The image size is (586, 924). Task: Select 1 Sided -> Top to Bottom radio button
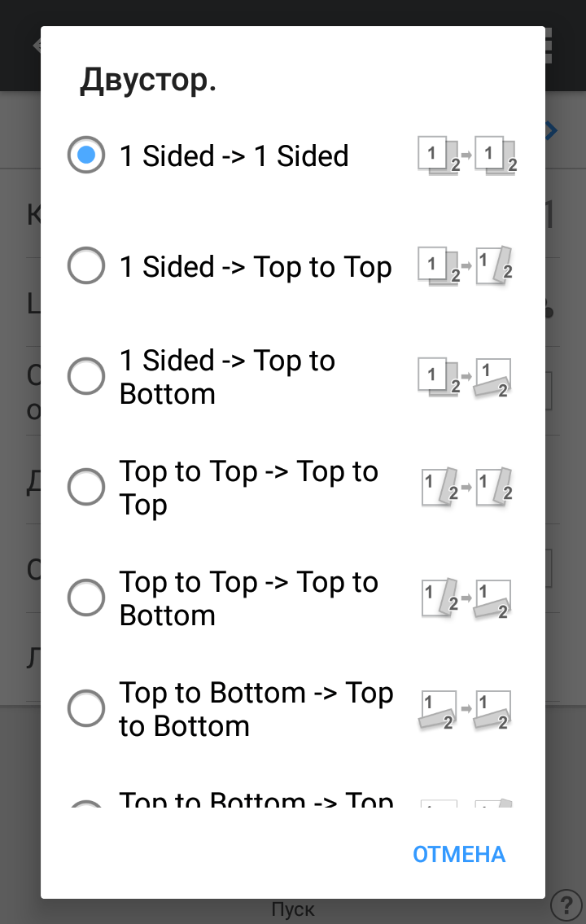point(86,377)
